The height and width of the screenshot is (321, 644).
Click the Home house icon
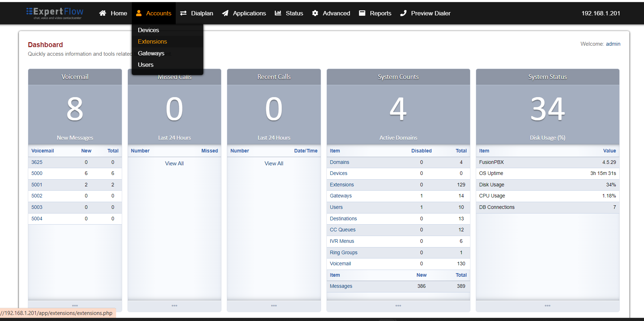(103, 13)
